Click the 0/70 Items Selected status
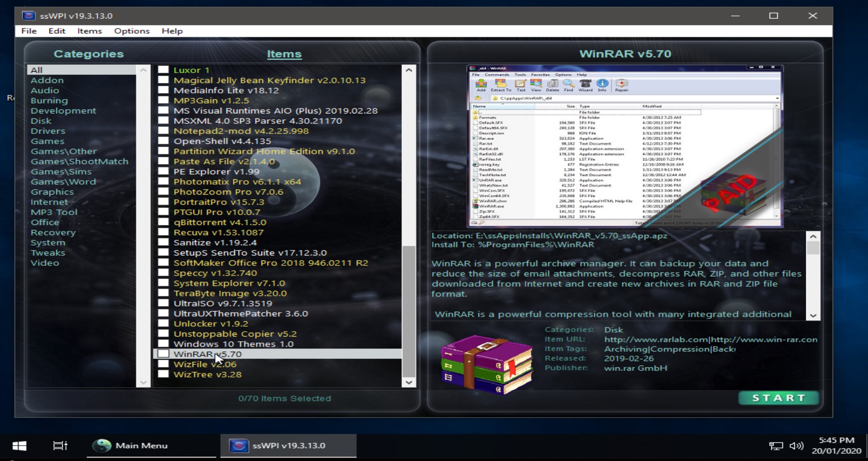The image size is (868, 461). (285, 398)
